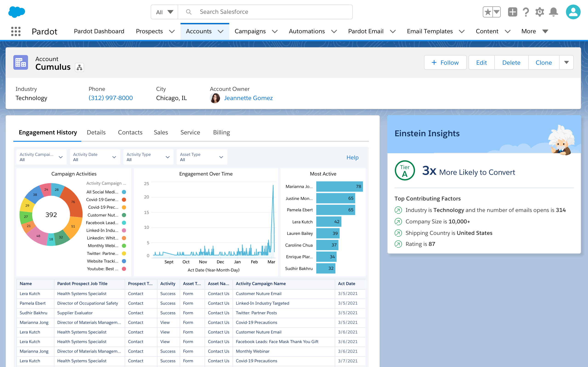The height and width of the screenshot is (367, 588).
Task: Click the user profile avatar
Action: (573, 12)
